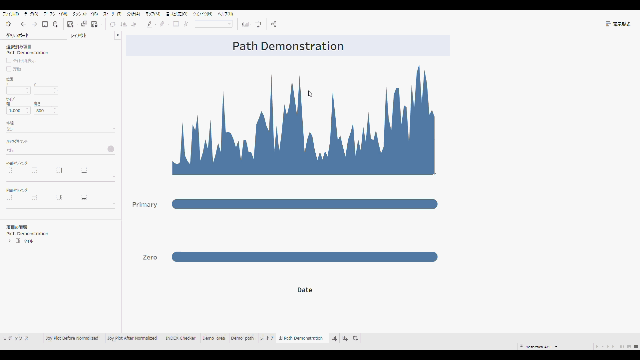640x360 pixels.
Task: Click the show mark labels icon
Action: coord(176,24)
